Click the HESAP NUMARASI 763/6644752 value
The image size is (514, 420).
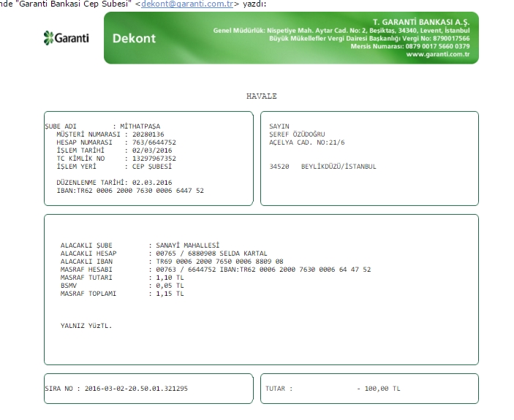(154, 142)
